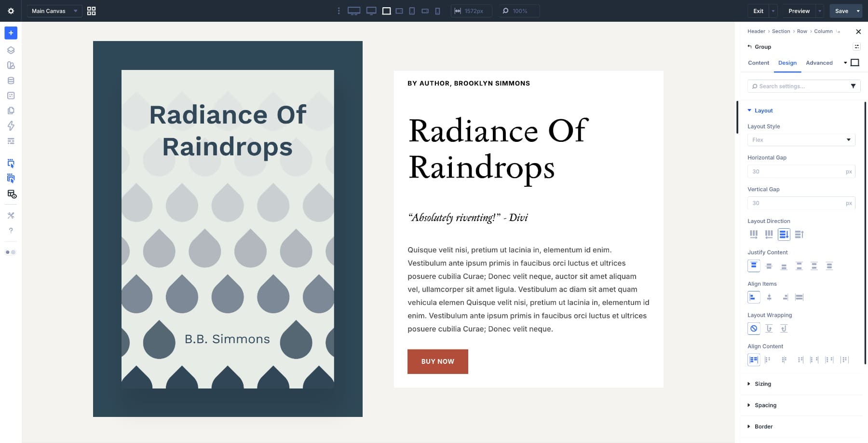Select the phone viewport icon
868x443 pixels.
[x=437, y=11]
